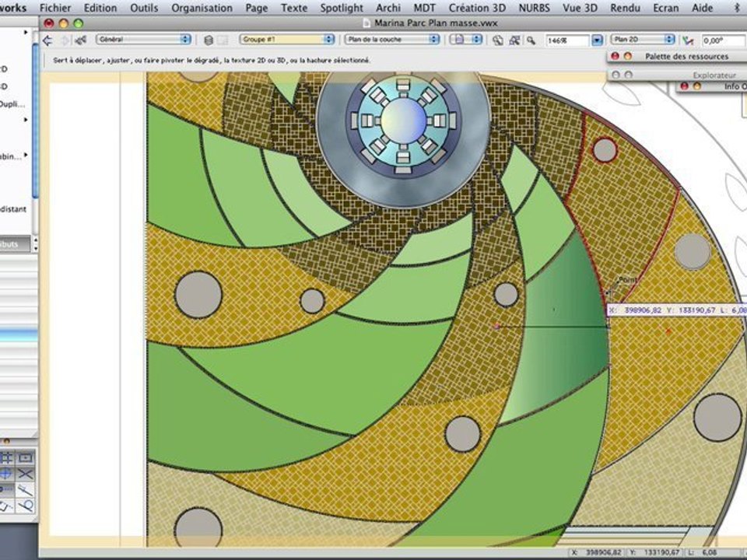Viewport: 747px width, 560px height.
Task: Select the red-outlined gray circle in drawing
Action: click(x=605, y=150)
